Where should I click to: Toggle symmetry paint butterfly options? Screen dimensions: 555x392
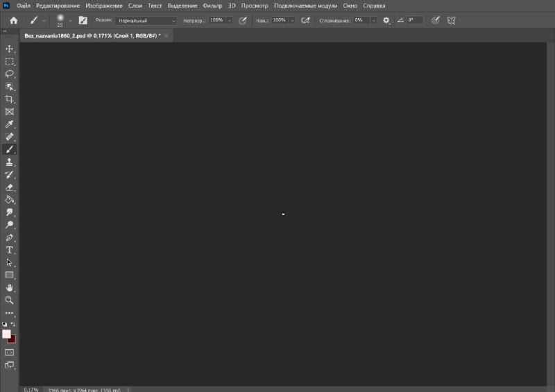[x=452, y=21]
